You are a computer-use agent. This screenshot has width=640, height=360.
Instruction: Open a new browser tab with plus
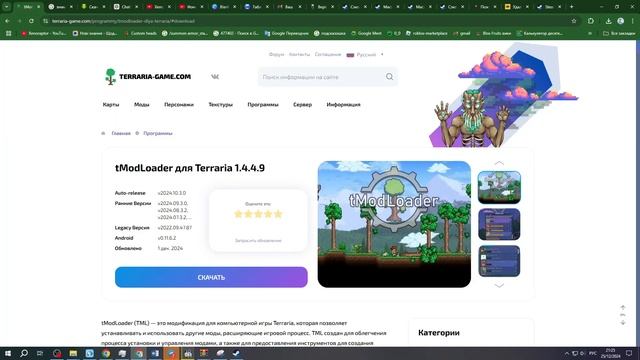[571, 7]
